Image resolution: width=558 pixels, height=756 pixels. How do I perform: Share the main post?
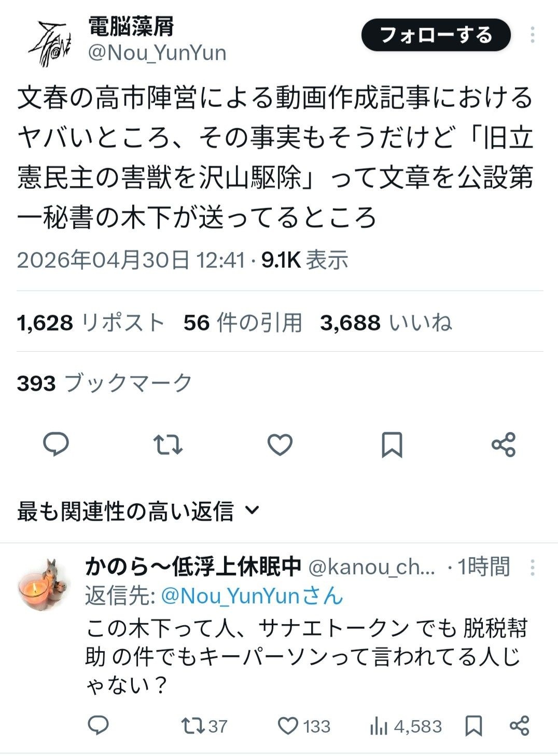503,445
